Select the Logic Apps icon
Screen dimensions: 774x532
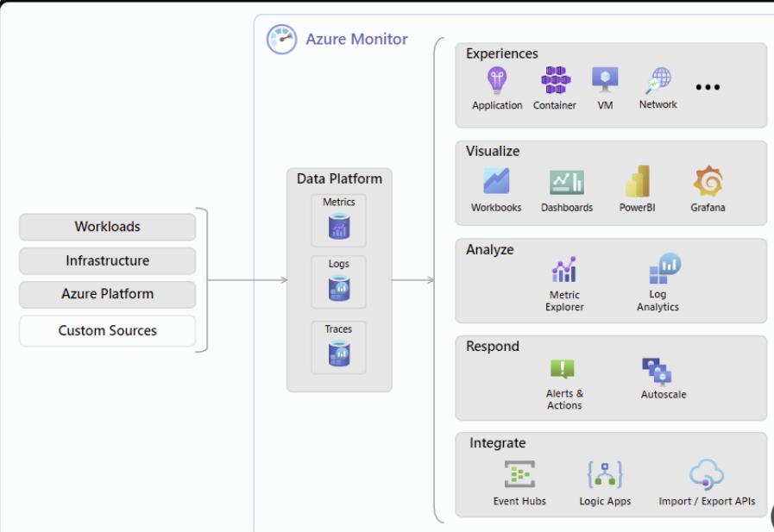(x=605, y=474)
